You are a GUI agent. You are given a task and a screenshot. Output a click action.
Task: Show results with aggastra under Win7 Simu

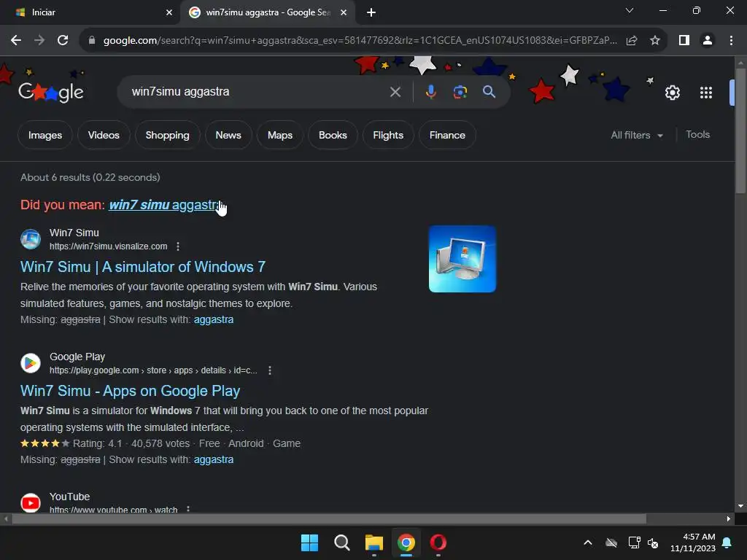point(214,319)
